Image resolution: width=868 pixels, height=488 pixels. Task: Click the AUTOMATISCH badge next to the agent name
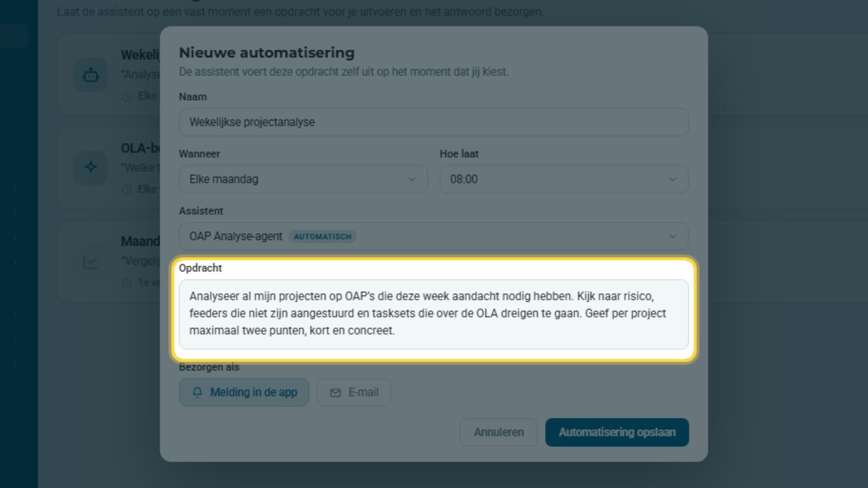coord(323,236)
